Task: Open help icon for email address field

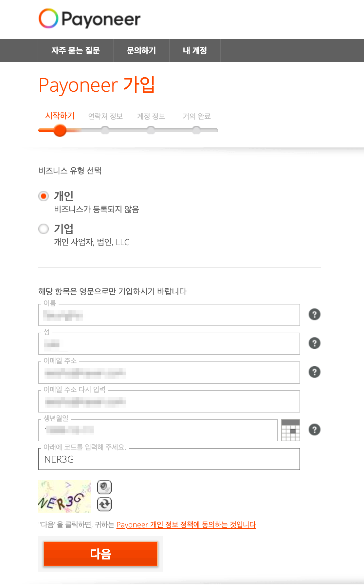Action: (x=314, y=372)
